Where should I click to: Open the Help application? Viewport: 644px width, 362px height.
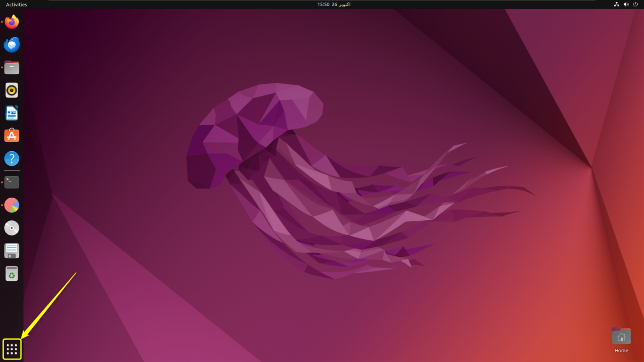coord(11,158)
